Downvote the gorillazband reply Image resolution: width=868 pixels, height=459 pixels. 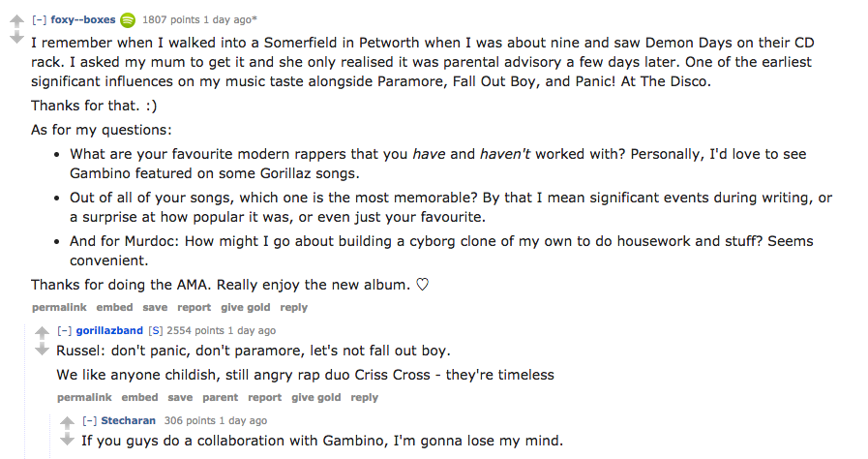point(42,350)
